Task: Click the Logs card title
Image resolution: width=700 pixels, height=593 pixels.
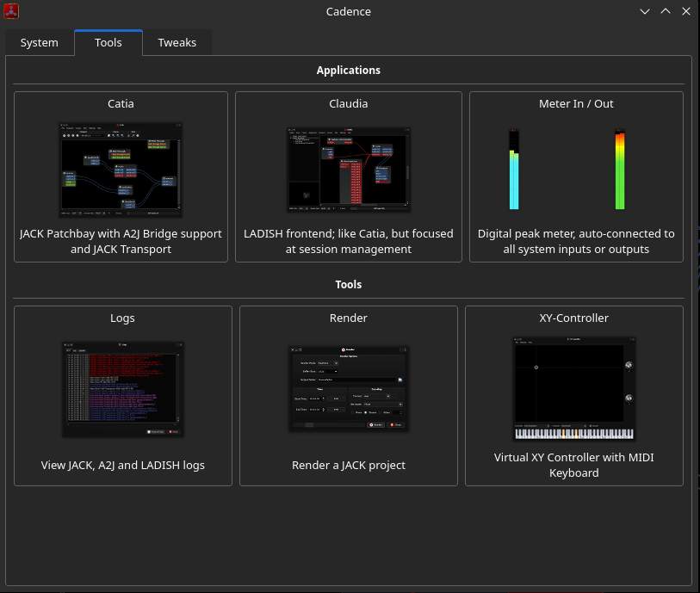Action: 123,318
